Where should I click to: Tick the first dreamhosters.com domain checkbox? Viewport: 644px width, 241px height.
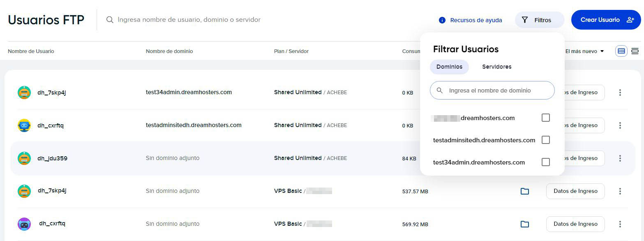tap(545, 118)
